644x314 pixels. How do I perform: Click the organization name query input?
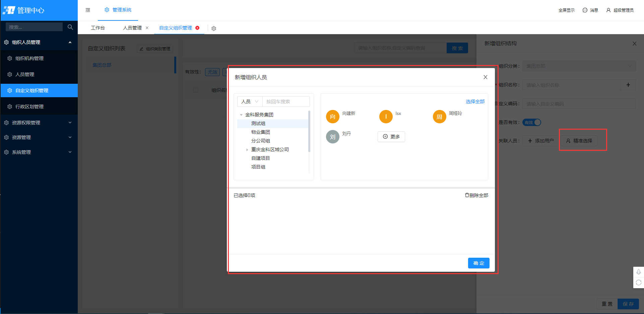pos(400,48)
